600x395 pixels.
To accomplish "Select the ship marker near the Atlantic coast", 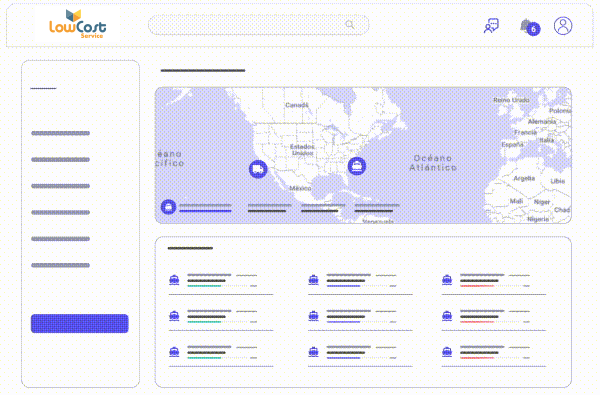I will 357,166.
